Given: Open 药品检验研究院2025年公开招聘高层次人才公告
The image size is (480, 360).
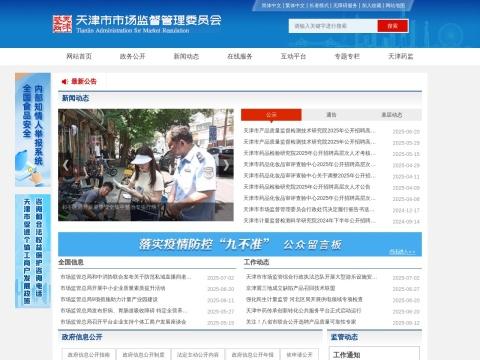Looking at the screenshot, I should click(307, 187).
